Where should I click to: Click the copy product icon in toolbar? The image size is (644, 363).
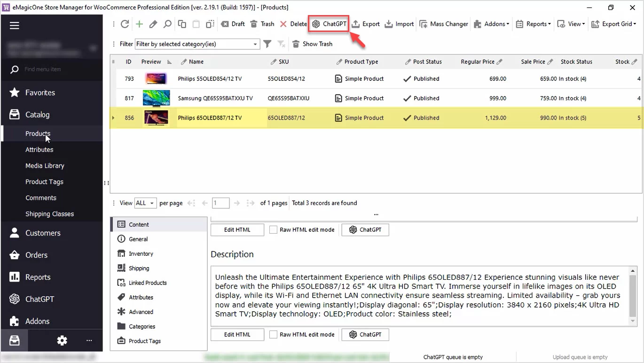[x=182, y=24]
